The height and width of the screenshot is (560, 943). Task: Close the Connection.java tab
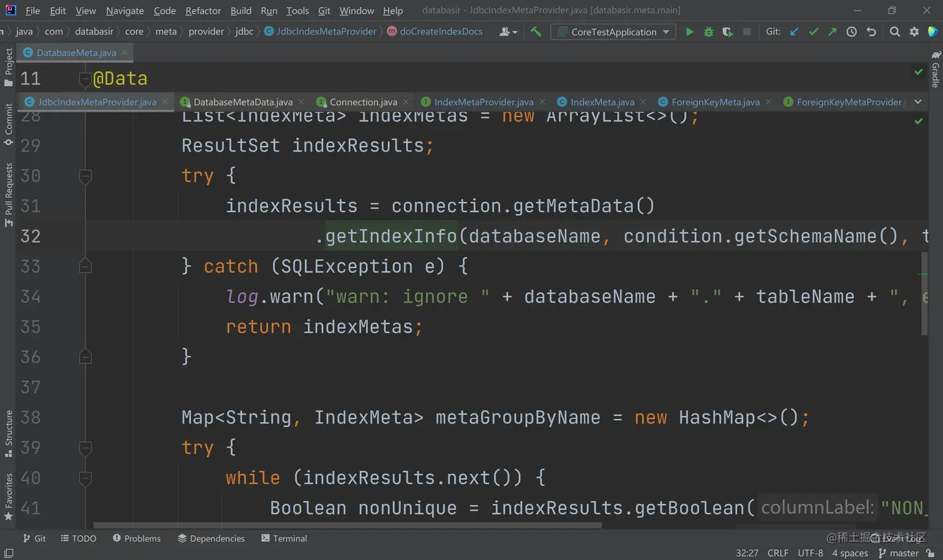[406, 102]
